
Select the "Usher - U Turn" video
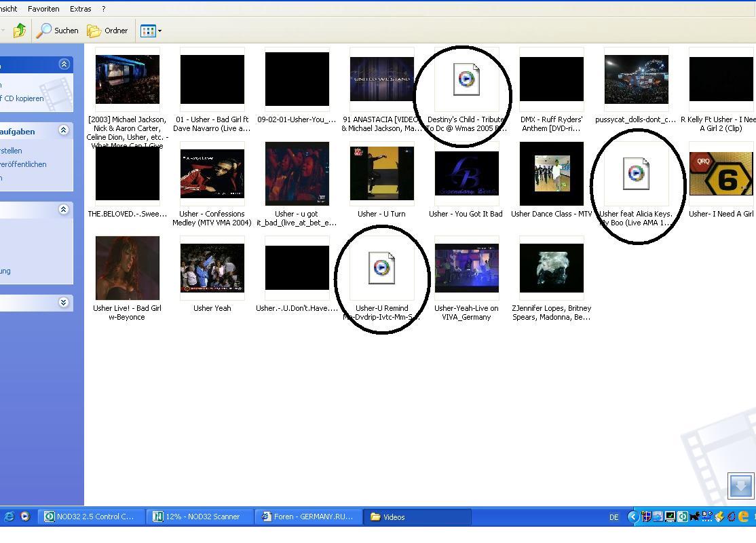click(x=382, y=174)
